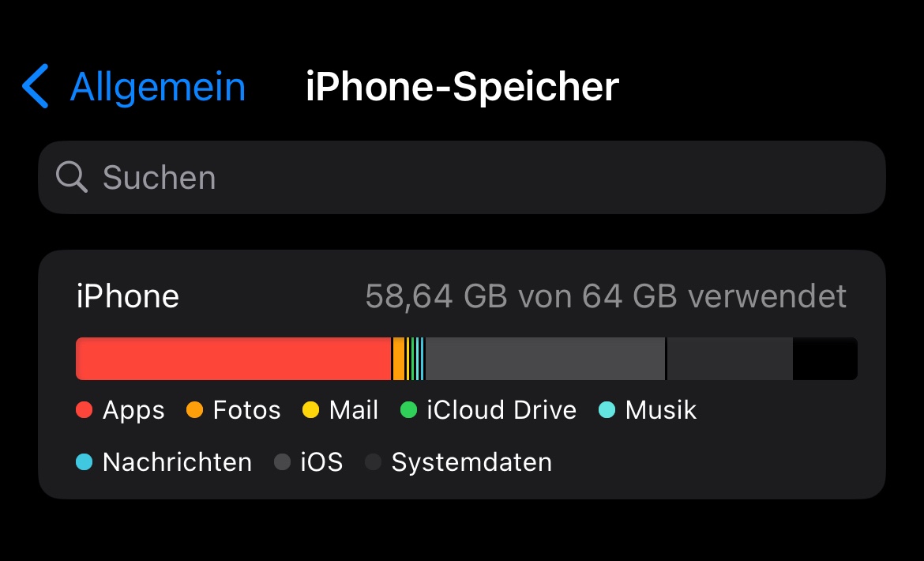Click the red Apps segment in storage bar
This screenshot has width=924, height=561.
233,359
